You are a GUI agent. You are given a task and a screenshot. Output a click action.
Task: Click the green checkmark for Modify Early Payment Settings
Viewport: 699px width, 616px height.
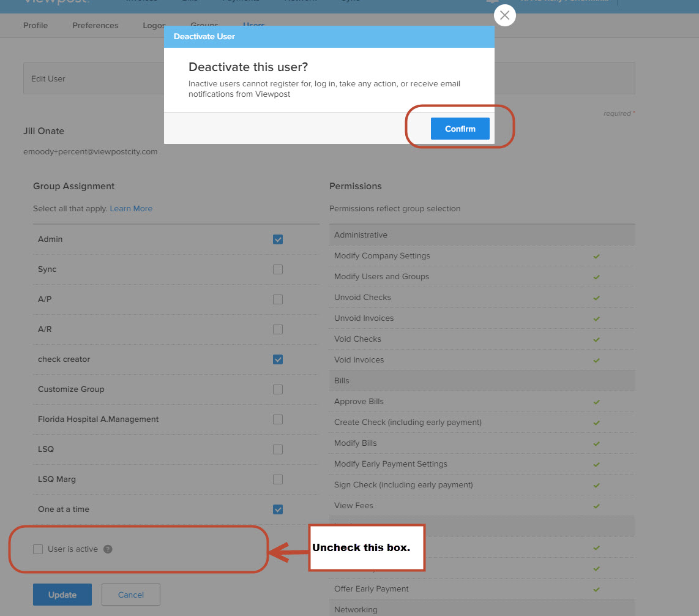[596, 464]
